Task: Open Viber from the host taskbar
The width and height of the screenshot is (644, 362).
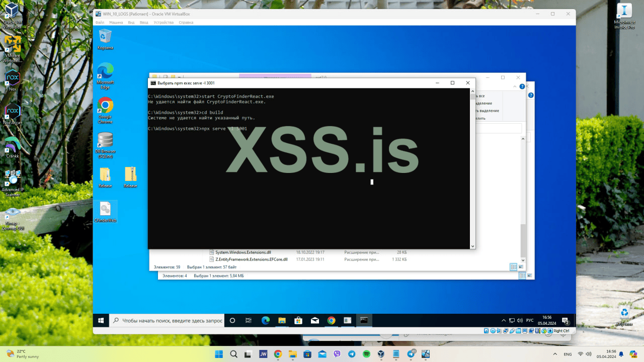Action: [x=337, y=354]
